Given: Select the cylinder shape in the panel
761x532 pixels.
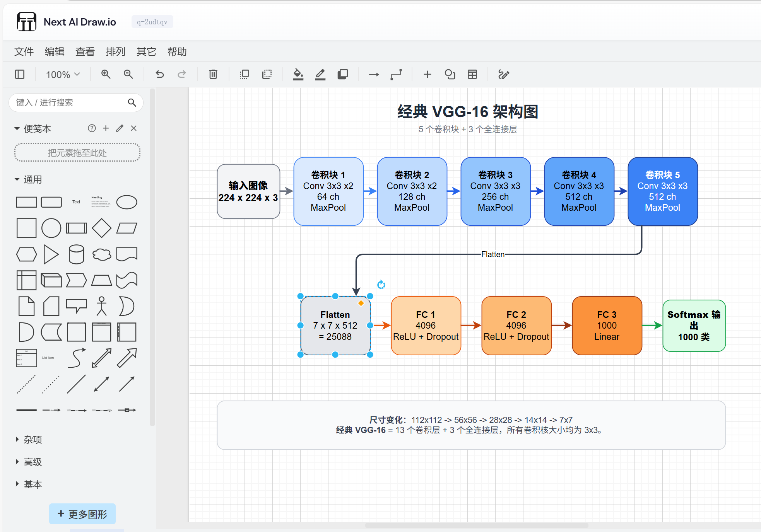Looking at the screenshot, I should tap(76, 254).
